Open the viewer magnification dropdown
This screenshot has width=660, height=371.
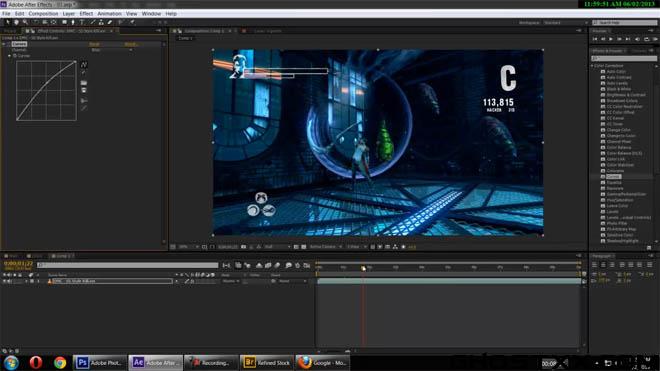[x=188, y=247]
